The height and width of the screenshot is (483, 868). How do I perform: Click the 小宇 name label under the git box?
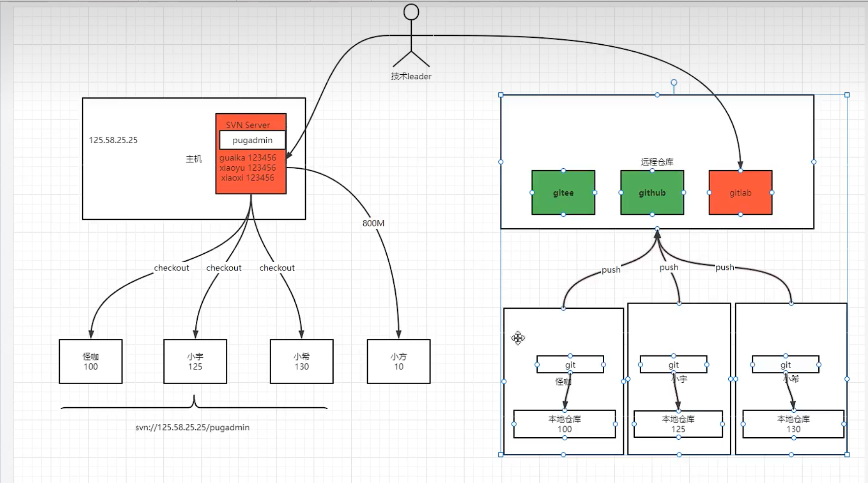(x=680, y=379)
